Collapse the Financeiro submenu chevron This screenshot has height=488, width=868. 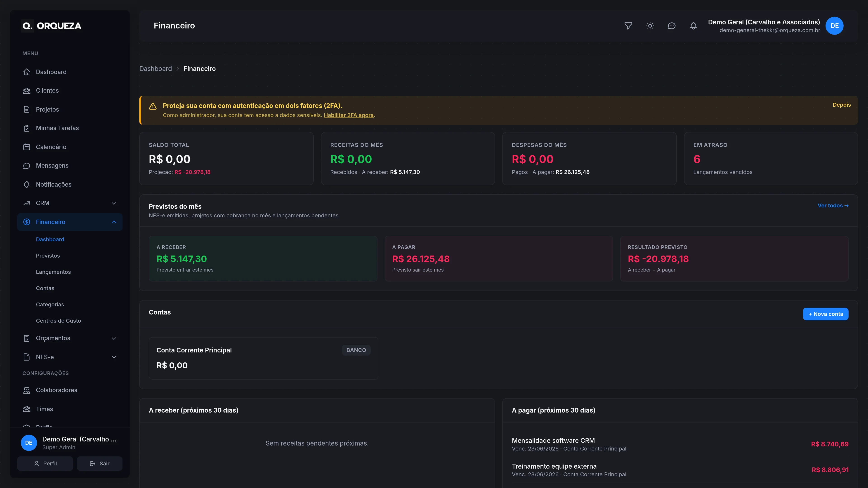[114, 222]
